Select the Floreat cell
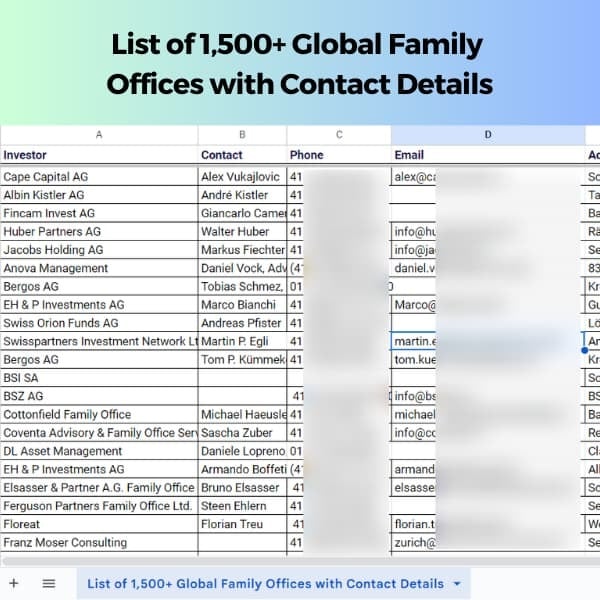Screen dimensions: 600x600 coord(99,524)
